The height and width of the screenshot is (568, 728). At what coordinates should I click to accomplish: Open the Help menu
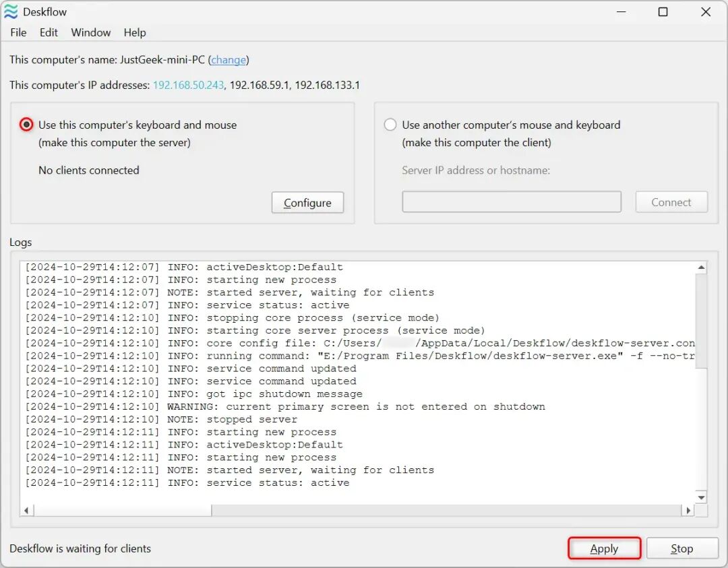(135, 32)
